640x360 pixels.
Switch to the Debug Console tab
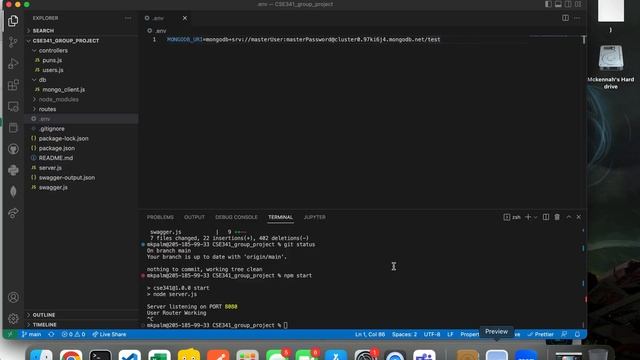click(236, 217)
